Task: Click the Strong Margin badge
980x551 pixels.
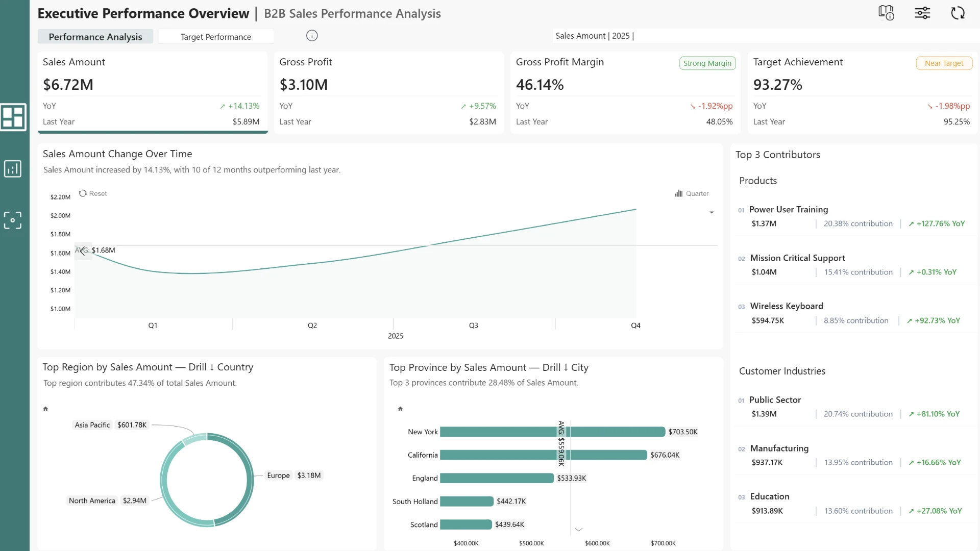Action: 707,63
